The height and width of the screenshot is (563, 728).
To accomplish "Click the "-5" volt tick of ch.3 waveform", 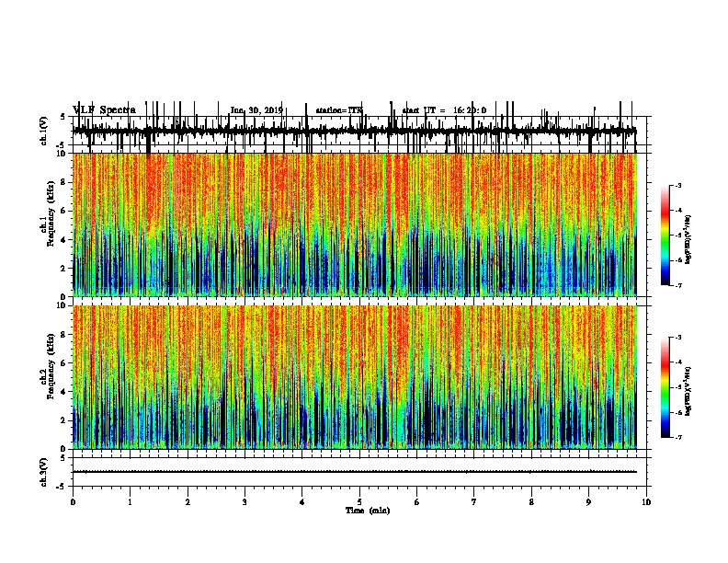I will (x=62, y=487).
